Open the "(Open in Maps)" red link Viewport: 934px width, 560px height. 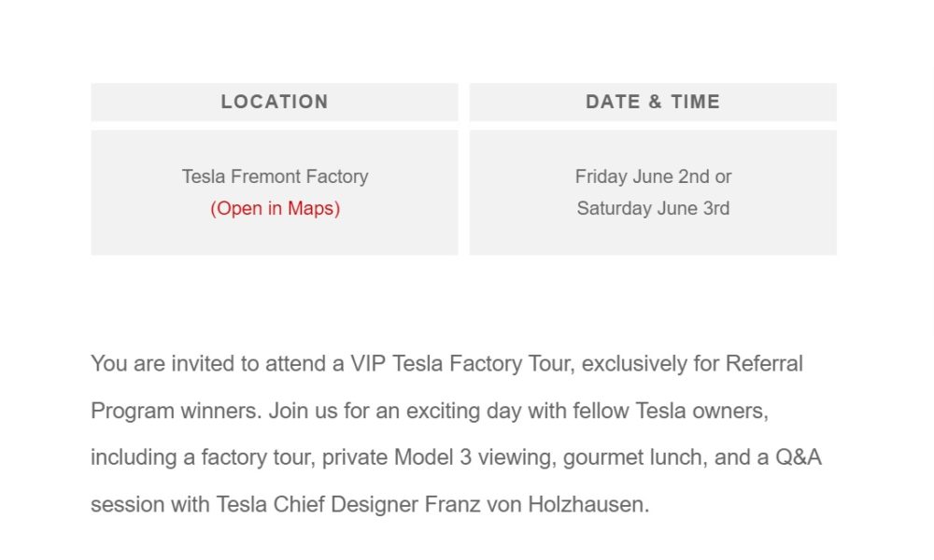275,208
